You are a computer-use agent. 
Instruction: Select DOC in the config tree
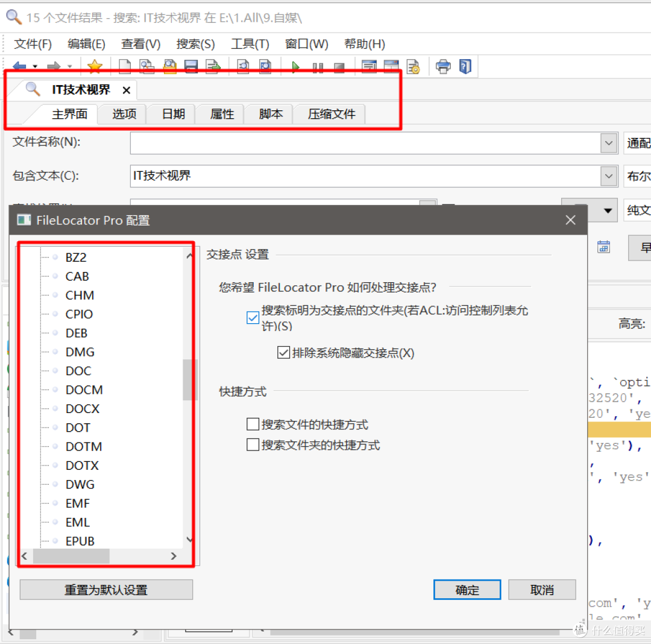click(78, 371)
